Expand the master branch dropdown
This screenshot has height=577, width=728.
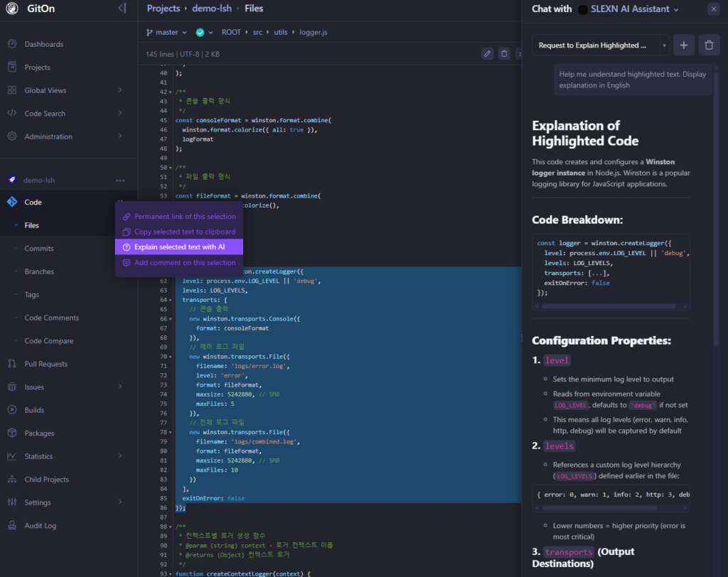pos(166,32)
